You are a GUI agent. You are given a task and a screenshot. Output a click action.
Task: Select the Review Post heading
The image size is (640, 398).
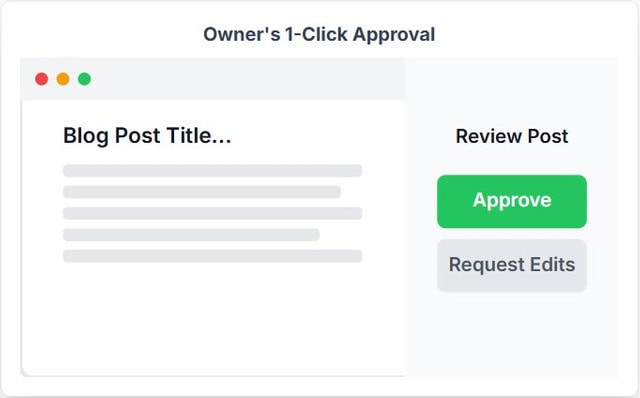pyautogui.click(x=512, y=136)
